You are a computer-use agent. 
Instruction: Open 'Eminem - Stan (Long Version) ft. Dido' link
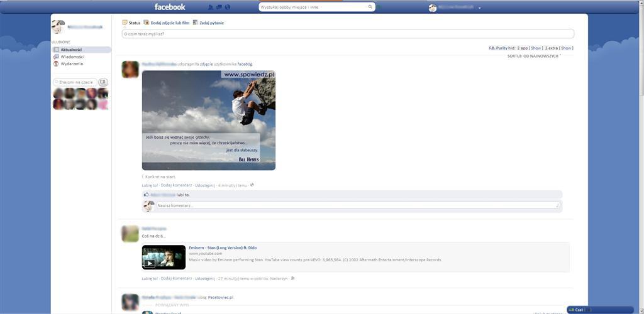point(223,247)
